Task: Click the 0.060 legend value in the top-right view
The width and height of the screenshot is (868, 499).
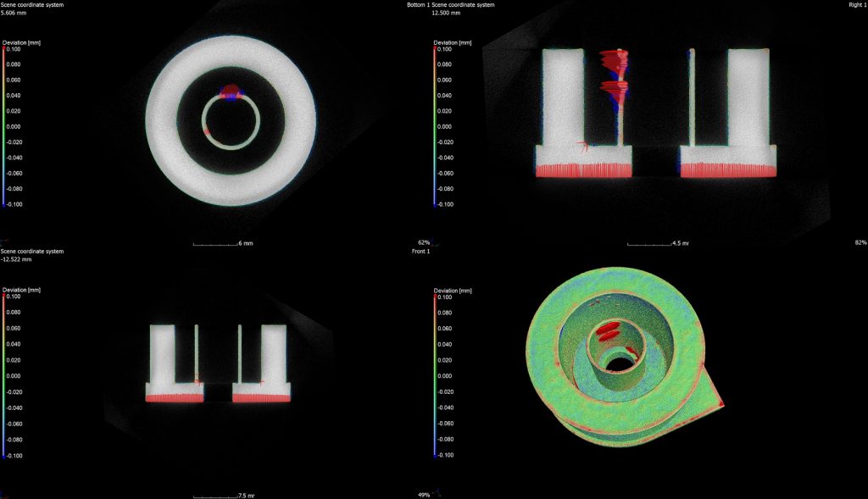Action: (444, 80)
